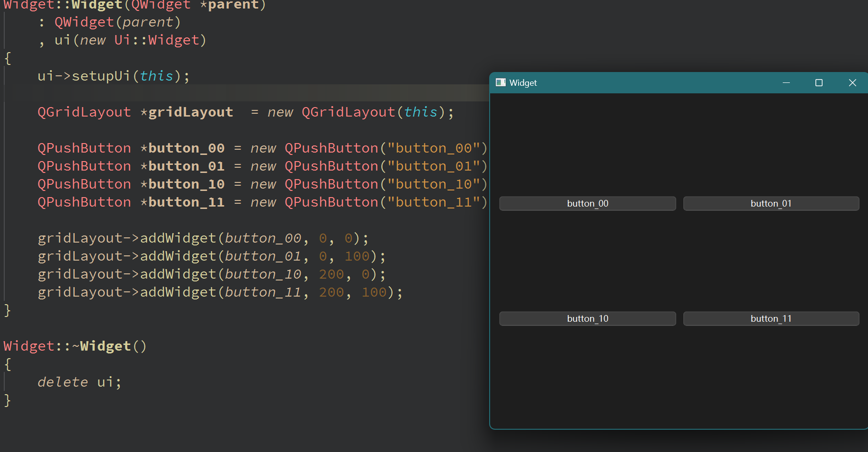Click setupUi in the ui->setupUi call
Viewport: 868px width, 452px height.
[x=100, y=76]
